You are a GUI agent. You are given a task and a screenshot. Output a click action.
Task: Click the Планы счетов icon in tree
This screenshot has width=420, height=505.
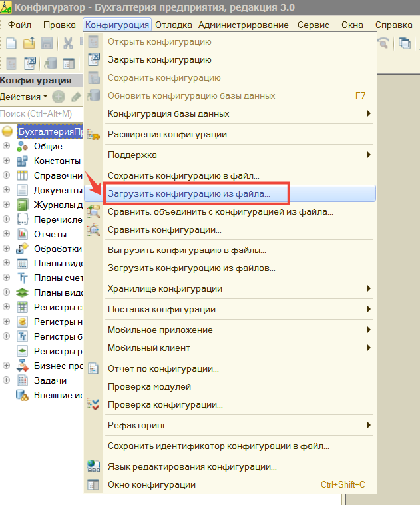(x=22, y=278)
